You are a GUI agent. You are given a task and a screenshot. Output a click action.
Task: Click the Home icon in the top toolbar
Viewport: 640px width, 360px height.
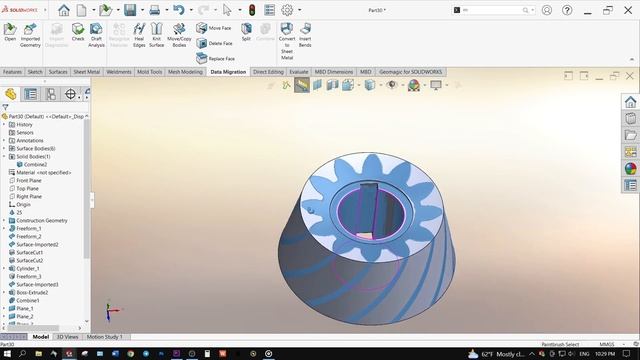pyautogui.click(x=64, y=10)
